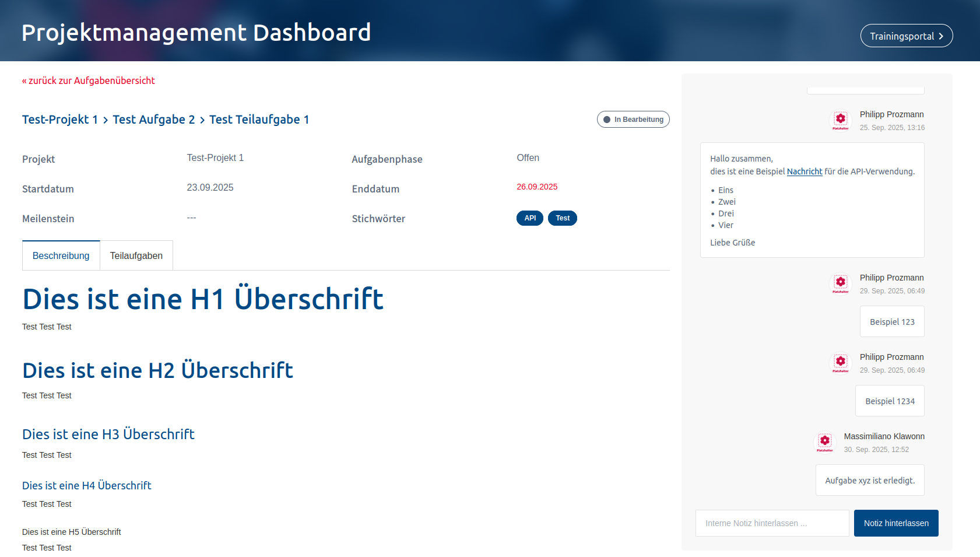Open Test-Projekt 1 in breadcrumb

(60, 120)
